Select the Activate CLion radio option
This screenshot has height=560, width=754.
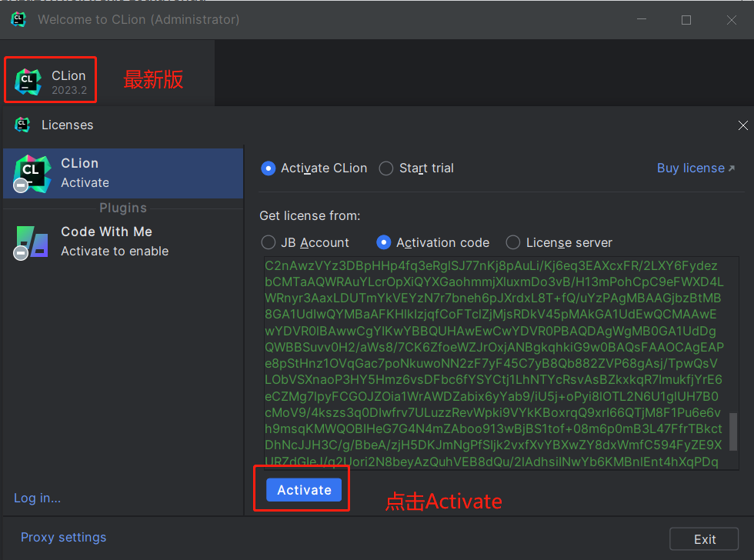[269, 168]
